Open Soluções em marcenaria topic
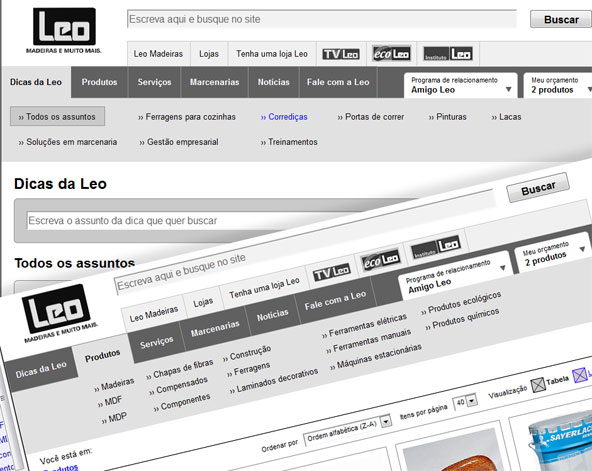This screenshot has height=471, width=592. tap(68, 142)
